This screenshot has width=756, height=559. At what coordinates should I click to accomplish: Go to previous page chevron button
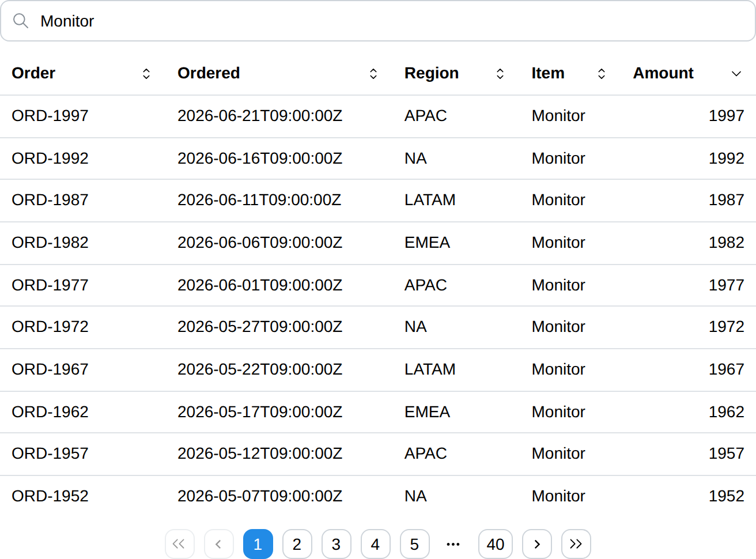click(x=218, y=544)
